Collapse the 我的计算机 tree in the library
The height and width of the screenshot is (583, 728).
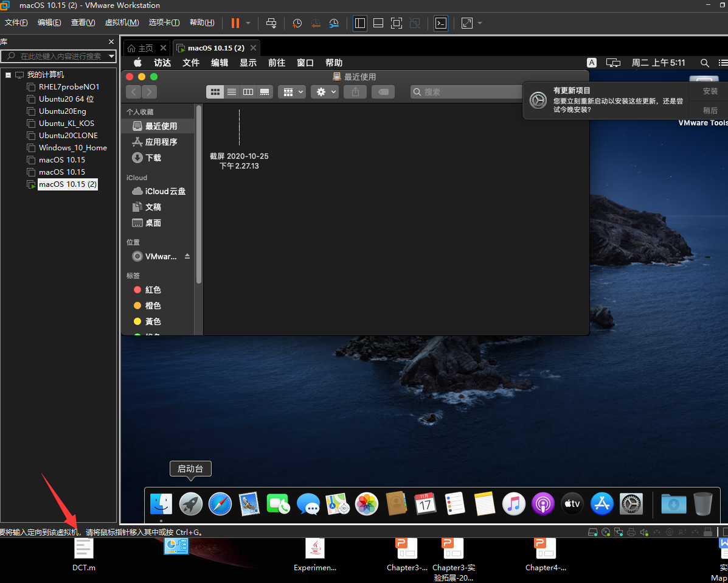click(x=8, y=74)
